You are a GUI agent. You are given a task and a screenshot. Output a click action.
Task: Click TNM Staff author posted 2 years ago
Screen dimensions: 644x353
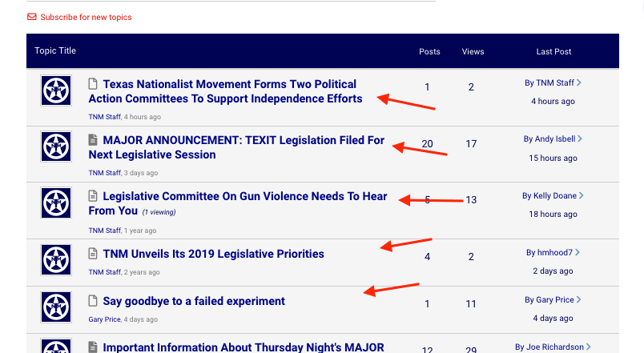coord(104,272)
